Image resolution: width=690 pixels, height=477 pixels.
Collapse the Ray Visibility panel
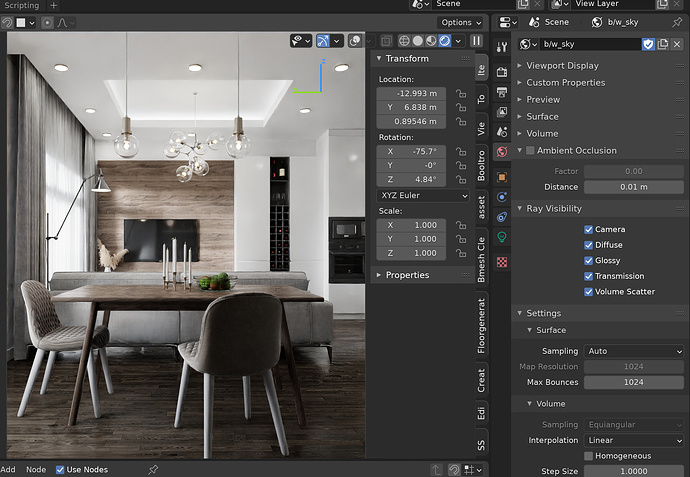[519, 209]
